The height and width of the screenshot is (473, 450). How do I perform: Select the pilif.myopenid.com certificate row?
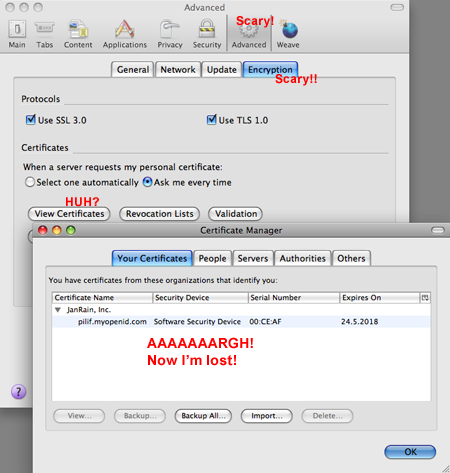click(x=241, y=322)
